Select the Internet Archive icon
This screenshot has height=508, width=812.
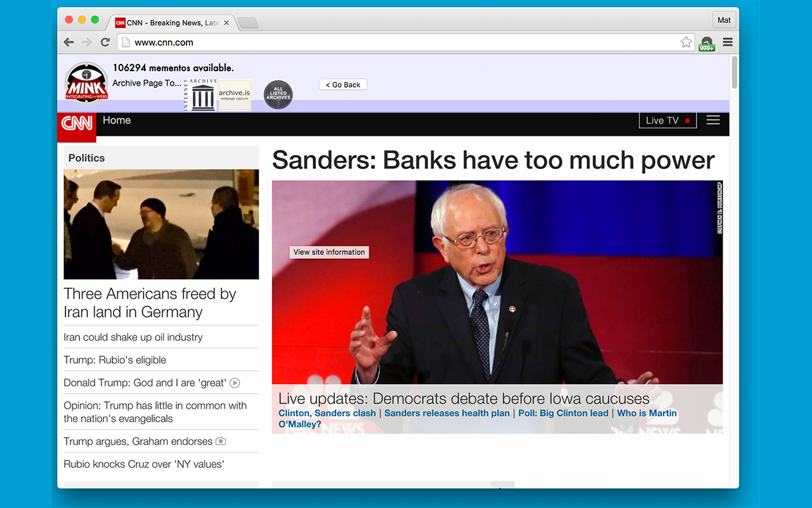[201, 95]
